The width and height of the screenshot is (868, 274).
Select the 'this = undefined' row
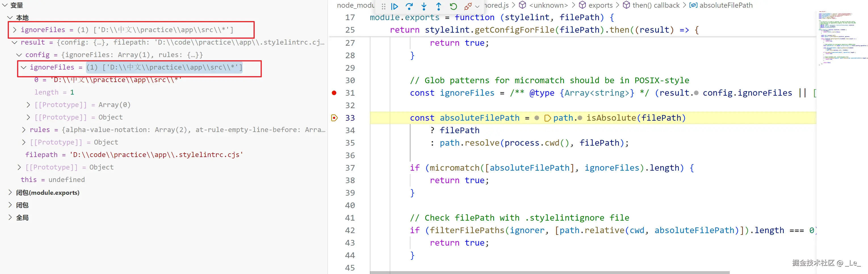(x=163, y=180)
